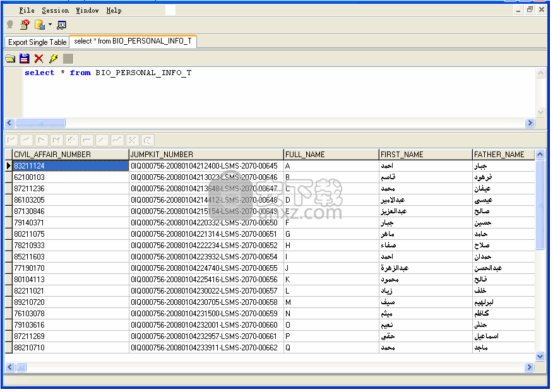
Task: Select FULL_NAME cell with value M
Action: pyautogui.click(x=331, y=302)
